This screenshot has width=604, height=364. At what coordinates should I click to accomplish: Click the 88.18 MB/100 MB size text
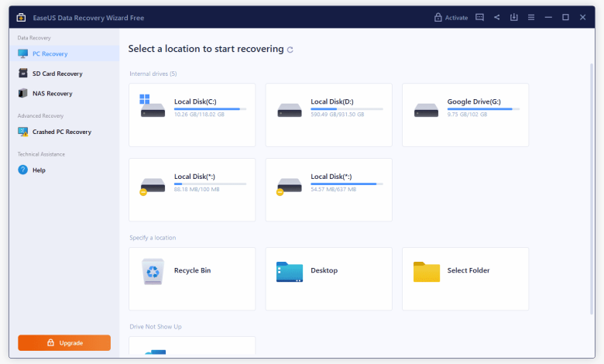(x=197, y=190)
